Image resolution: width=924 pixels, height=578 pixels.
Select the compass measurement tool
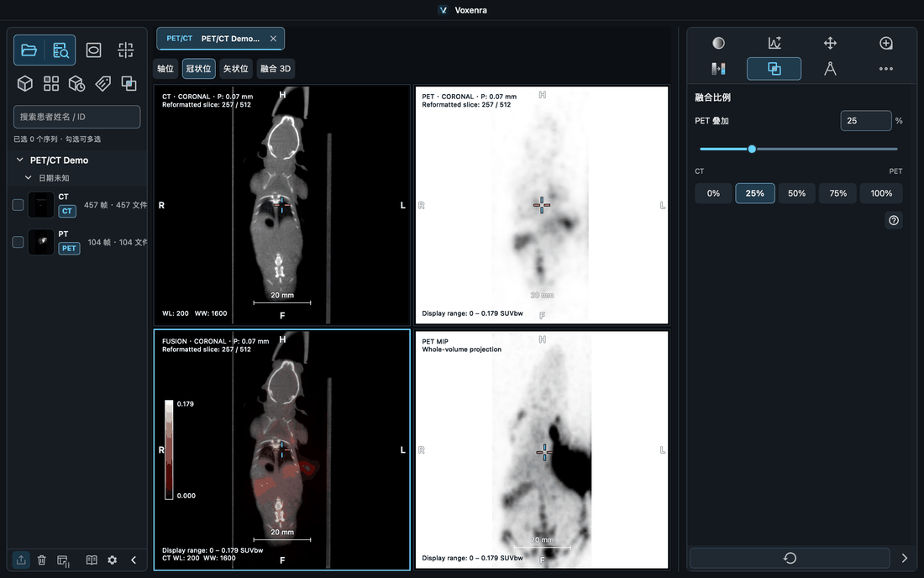(830, 69)
